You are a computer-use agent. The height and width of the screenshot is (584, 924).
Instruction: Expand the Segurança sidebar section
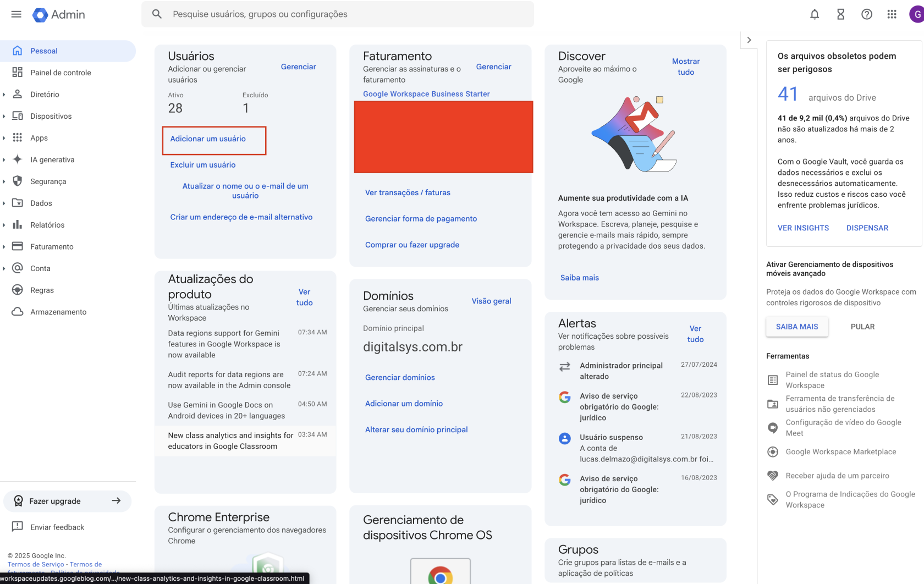[4, 181]
